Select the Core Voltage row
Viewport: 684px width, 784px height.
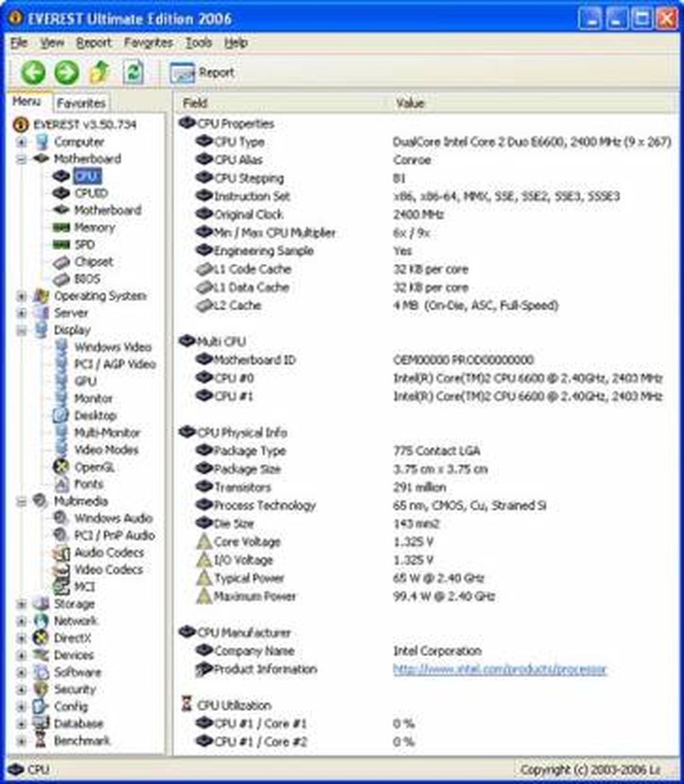pyautogui.click(x=315, y=542)
